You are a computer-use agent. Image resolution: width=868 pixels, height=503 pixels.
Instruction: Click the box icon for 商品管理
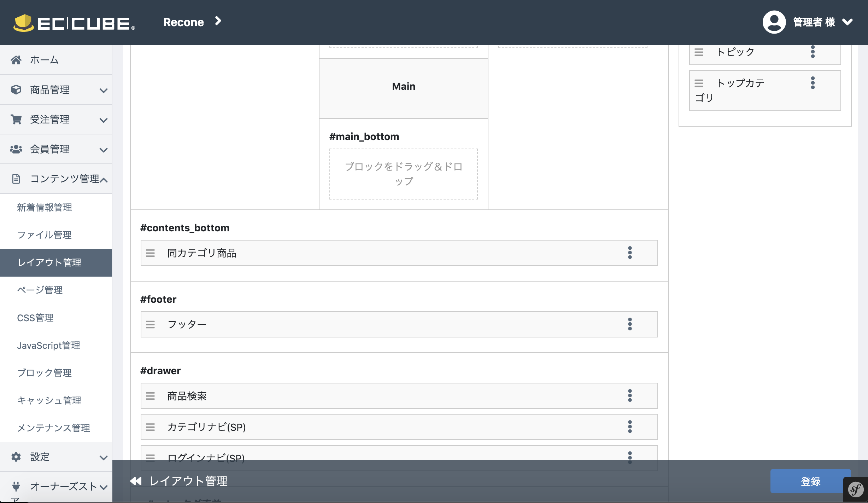tap(16, 89)
